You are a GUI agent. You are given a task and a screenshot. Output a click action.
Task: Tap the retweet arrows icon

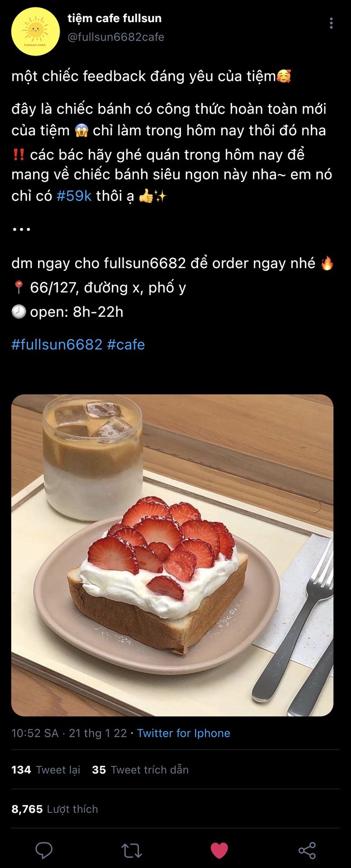132,850
